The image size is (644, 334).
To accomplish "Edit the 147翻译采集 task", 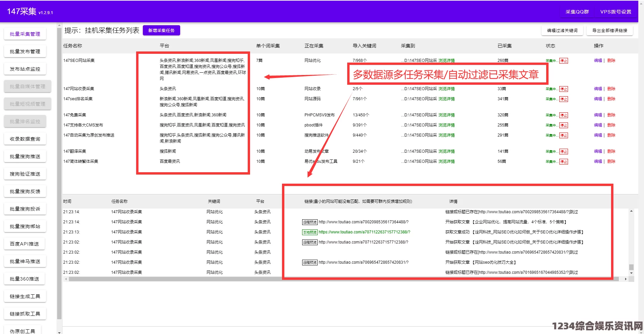I will (x=598, y=151).
